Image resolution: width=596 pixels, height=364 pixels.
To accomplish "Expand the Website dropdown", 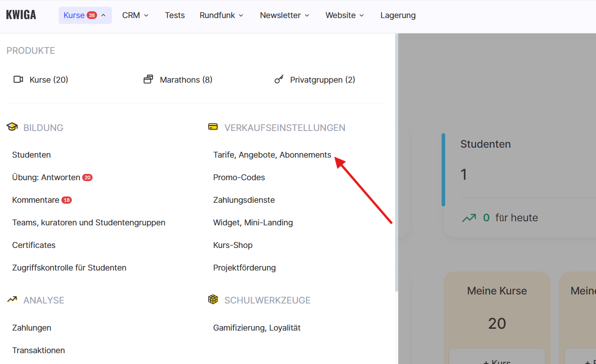I will click(345, 15).
